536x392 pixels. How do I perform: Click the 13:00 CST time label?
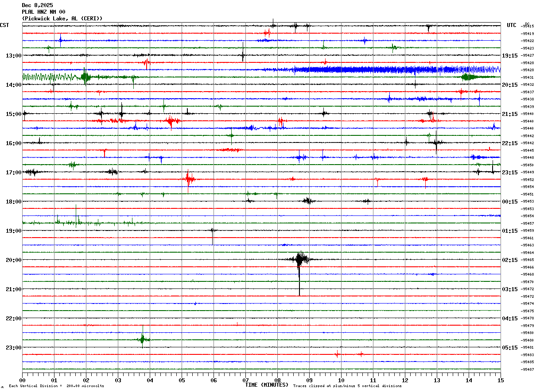[14, 55]
